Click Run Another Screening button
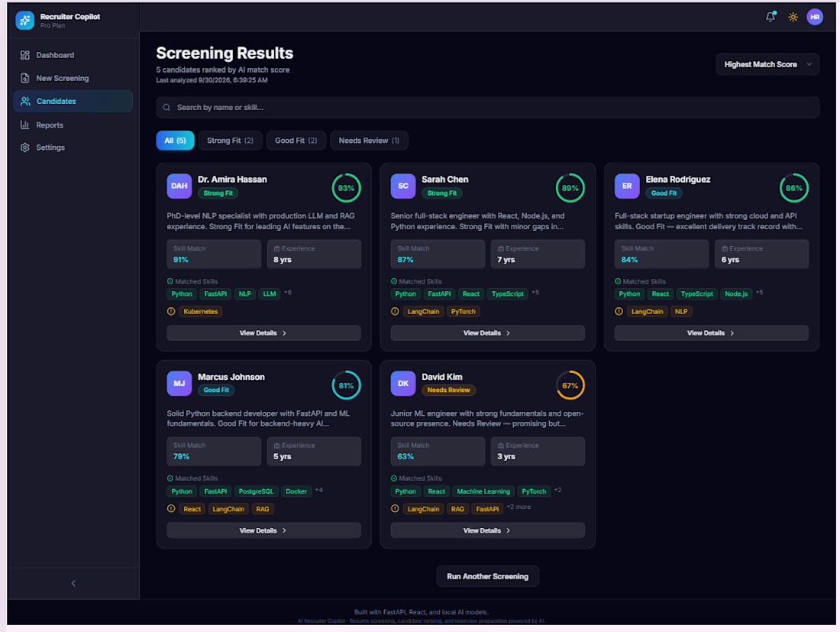The height and width of the screenshot is (632, 840). pos(487,576)
